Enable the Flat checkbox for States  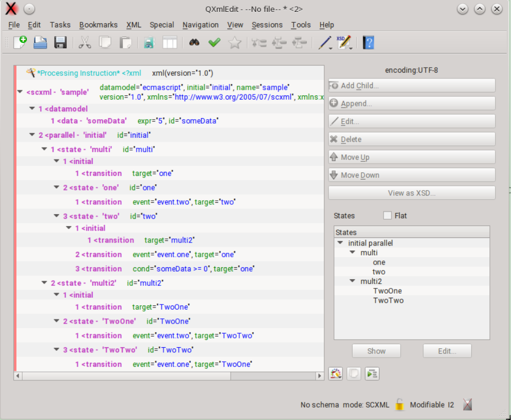coord(387,216)
